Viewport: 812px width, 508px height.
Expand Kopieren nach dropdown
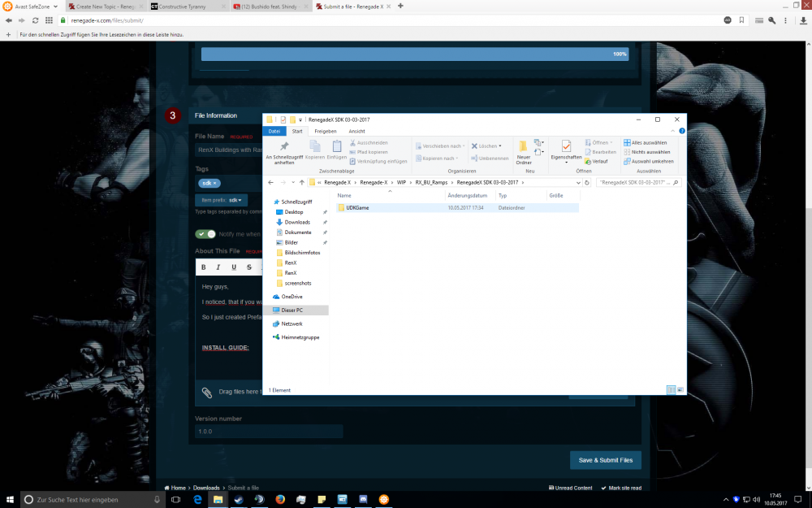point(437,158)
